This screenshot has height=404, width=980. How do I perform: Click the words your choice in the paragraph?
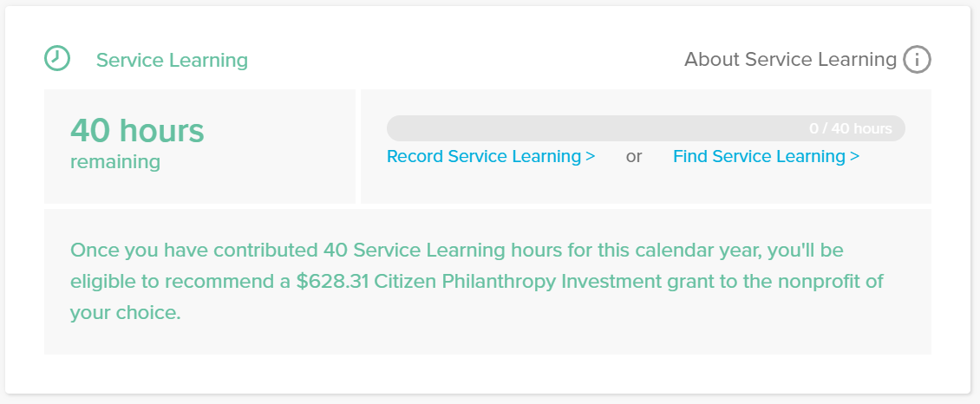click(125, 314)
